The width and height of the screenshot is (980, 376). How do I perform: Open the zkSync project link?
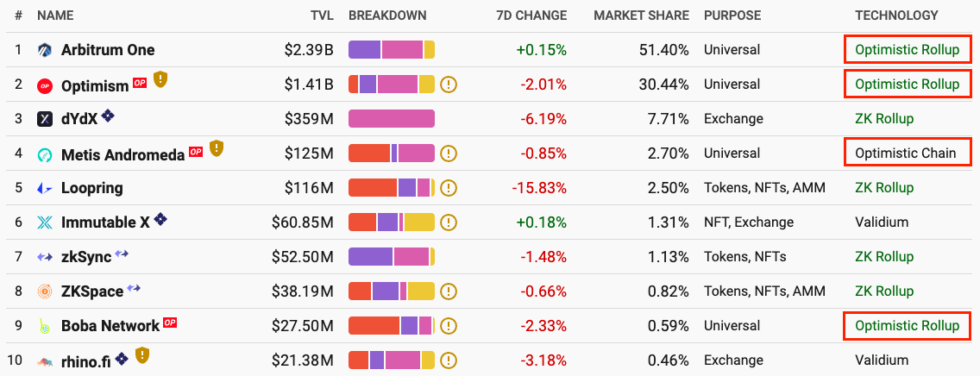point(86,257)
